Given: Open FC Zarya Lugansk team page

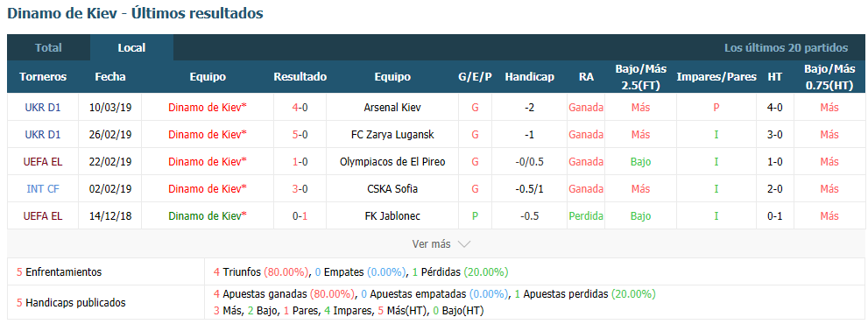Looking at the screenshot, I should 393,135.
